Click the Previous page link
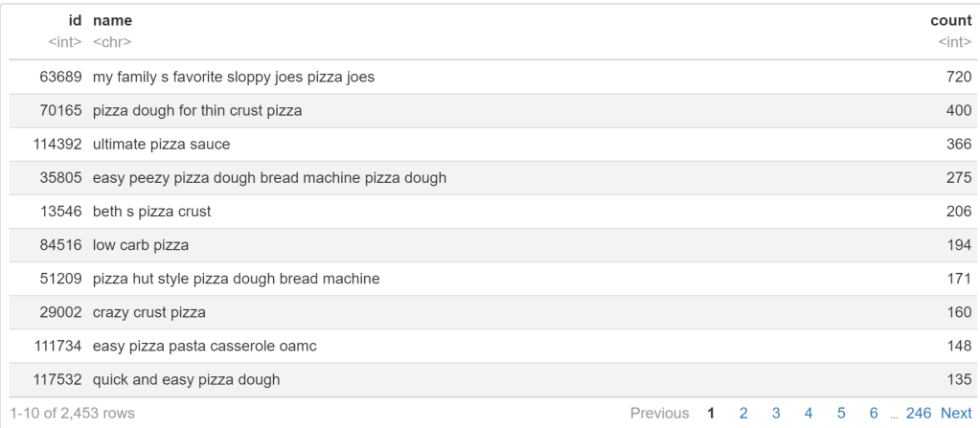The width and height of the screenshot is (980, 428). [659, 413]
